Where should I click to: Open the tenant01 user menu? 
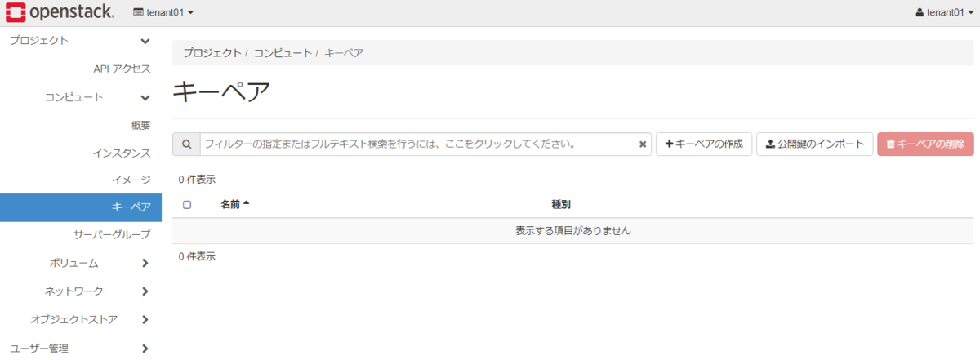[x=945, y=12]
